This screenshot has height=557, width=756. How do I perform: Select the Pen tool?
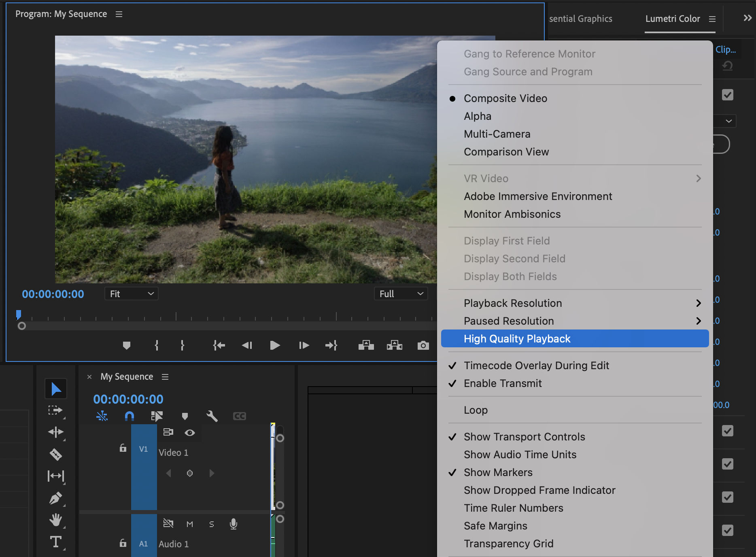coord(55,498)
